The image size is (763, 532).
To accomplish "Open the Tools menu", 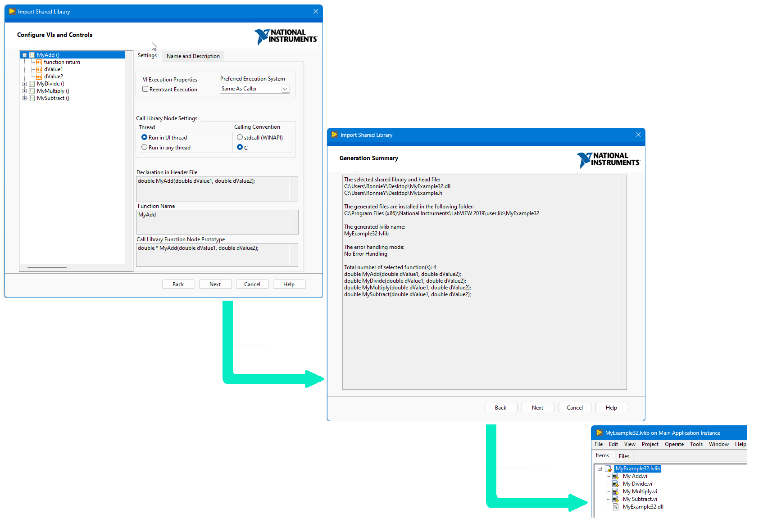I will tap(696, 444).
